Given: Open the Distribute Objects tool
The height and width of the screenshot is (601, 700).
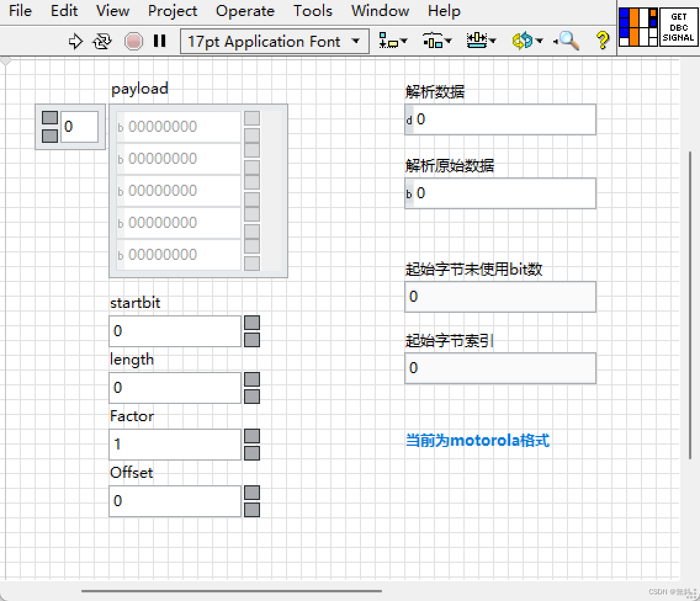Looking at the screenshot, I should point(433,41).
